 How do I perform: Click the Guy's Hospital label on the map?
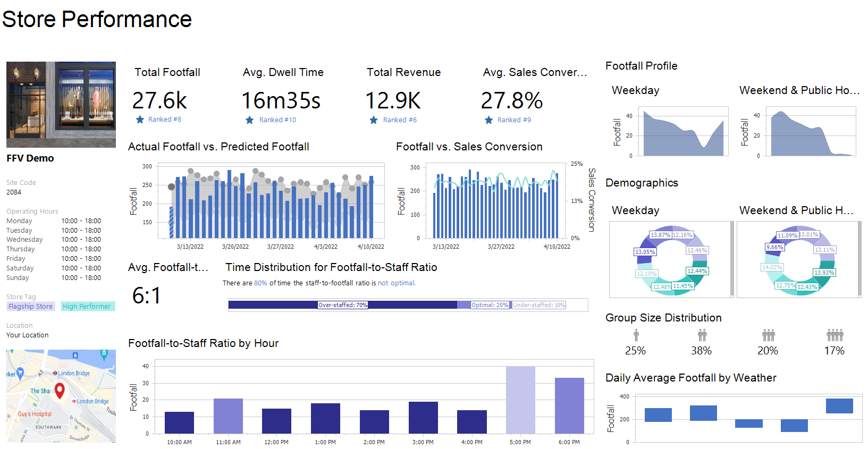(x=35, y=414)
